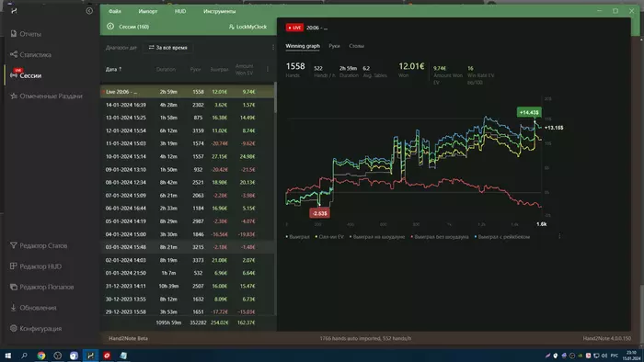Toggle the Олл-ин EV legend line

[329, 236]
